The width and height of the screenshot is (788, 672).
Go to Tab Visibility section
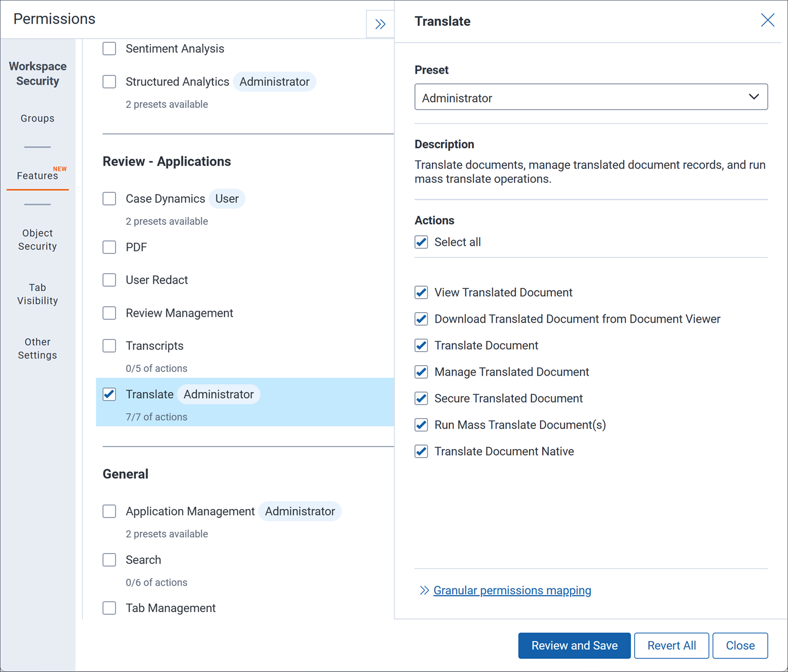(x=37, y=294)
